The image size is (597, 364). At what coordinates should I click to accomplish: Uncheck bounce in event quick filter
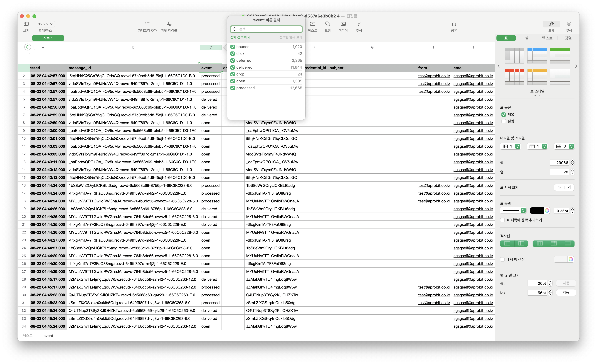point(233,47)
